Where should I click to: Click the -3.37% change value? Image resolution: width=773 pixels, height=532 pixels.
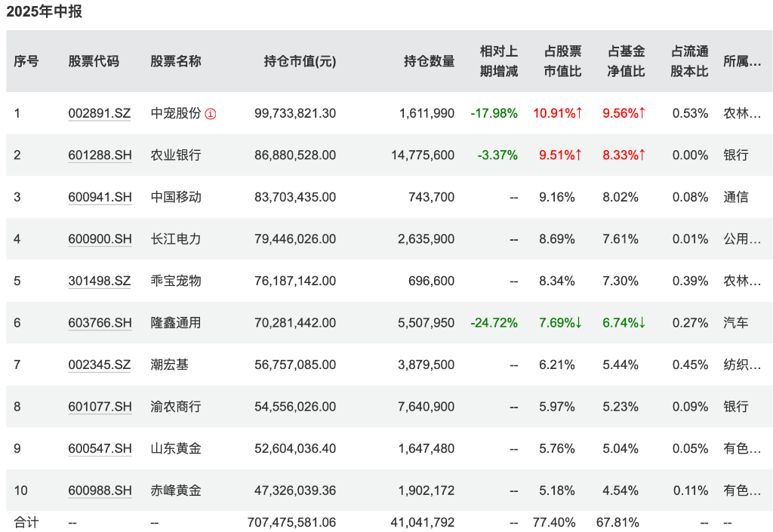click(x=497, y=155)
